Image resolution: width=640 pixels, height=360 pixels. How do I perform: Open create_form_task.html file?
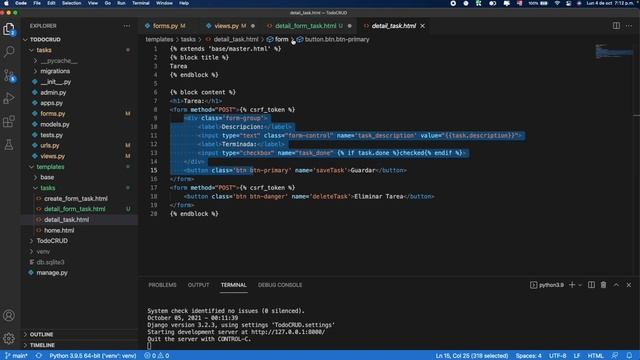pos(76,199)
